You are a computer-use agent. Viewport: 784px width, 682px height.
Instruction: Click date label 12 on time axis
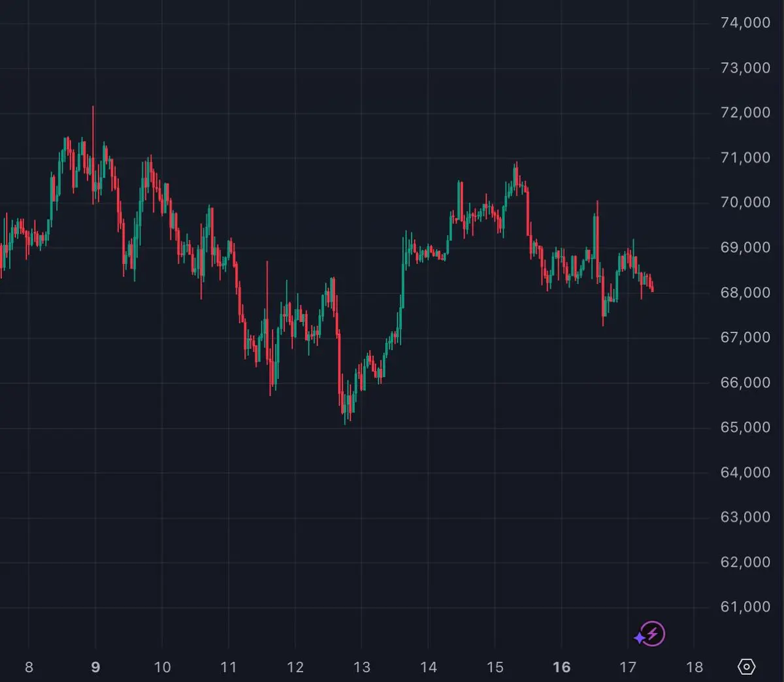295,667
